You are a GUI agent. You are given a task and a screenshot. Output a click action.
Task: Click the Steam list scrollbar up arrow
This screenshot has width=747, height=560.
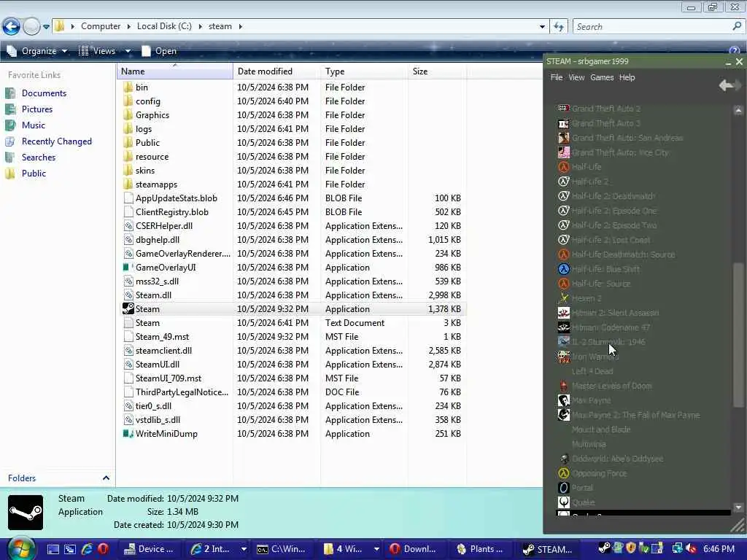(x=738, y=111)
